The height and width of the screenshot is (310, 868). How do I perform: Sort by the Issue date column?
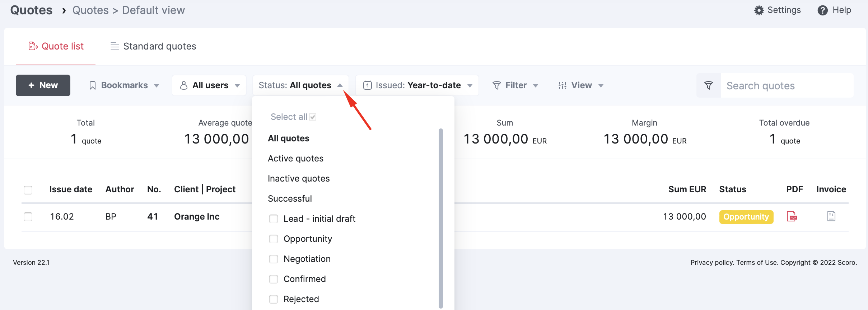tap(71, 189)
